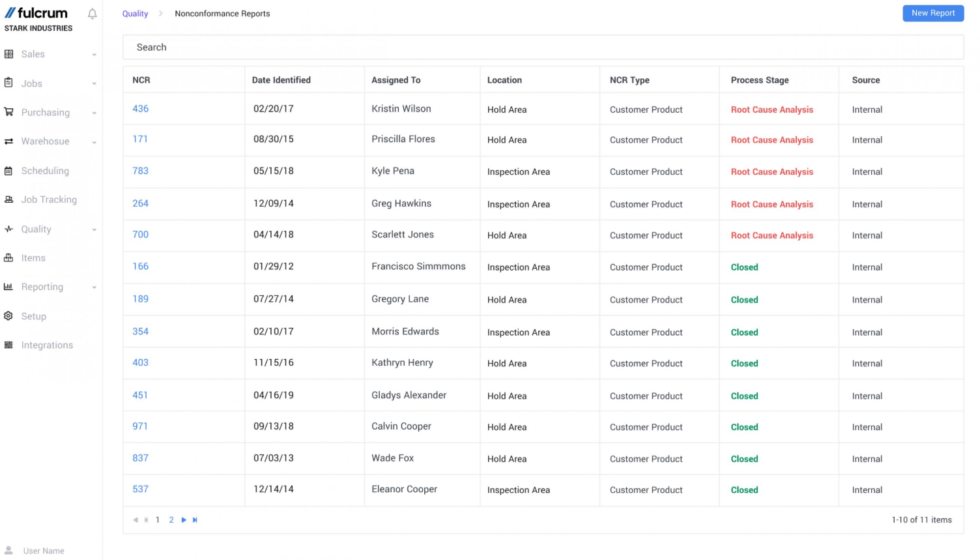Expand the Purchasing submenu arrow

(94, 113)
